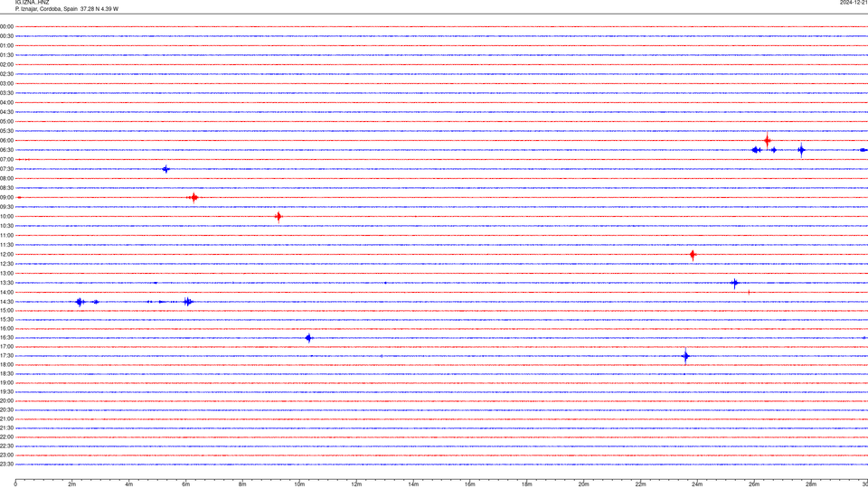868x488 pixels.
Task: Select the 17:30 trace time label
Action: (6, 356)
